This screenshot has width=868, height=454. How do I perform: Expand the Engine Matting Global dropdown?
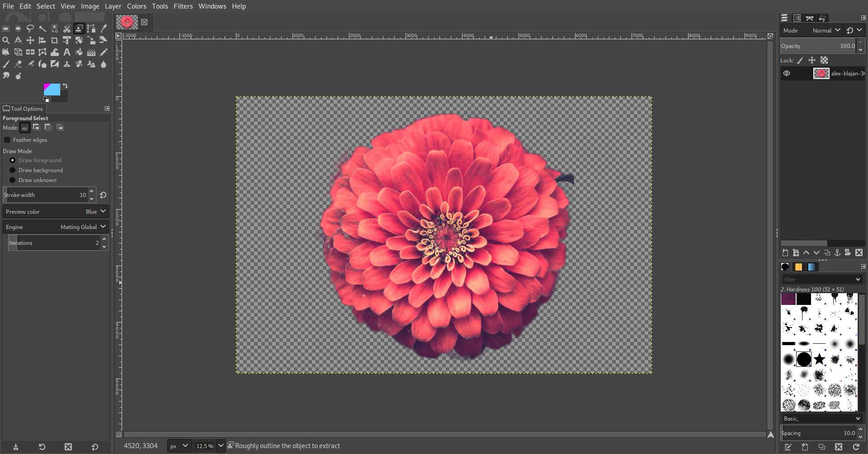[x=56, y=227]
